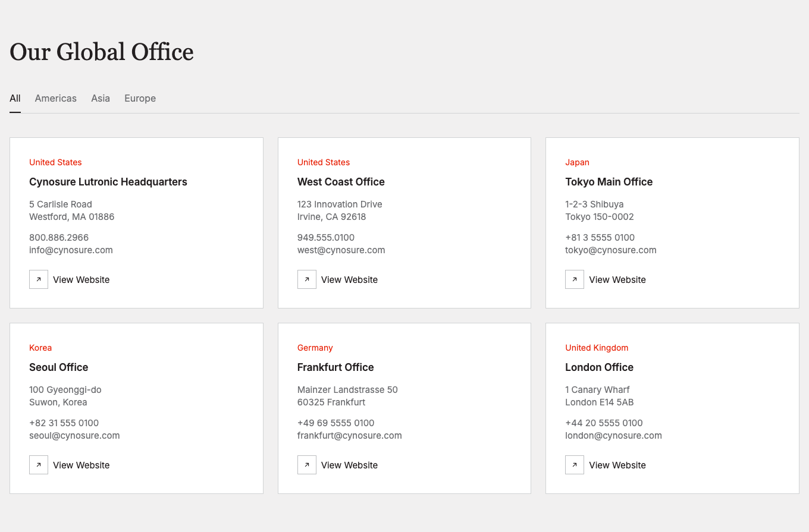Click arrow icon in West Coast Office card
Image resolution: width=809 pixels, height=532 pixels.
[x=307, y=279]
